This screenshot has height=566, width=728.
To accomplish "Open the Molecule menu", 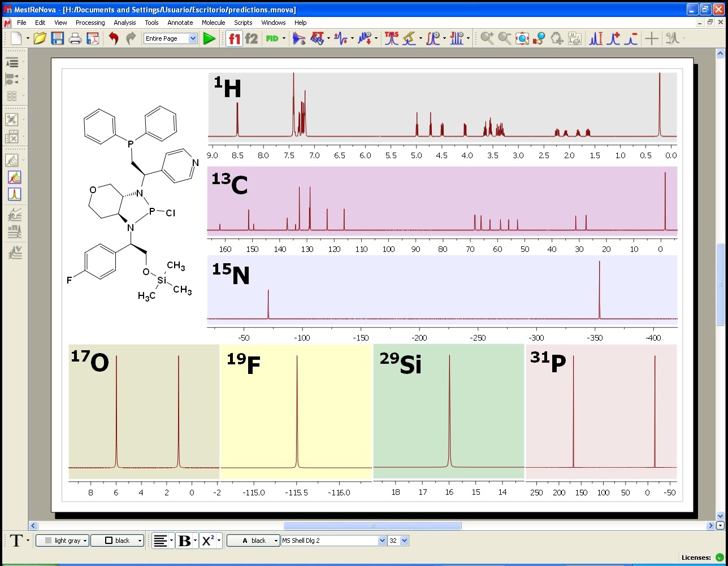I will [x=213, y=23].
